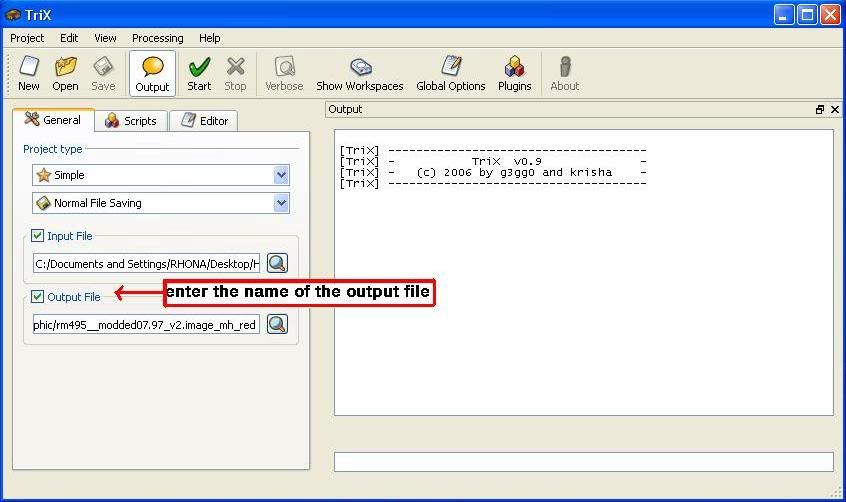The image size is (846, 502).
Task: Switch to the General tab
Action: (x=53, y=120)
